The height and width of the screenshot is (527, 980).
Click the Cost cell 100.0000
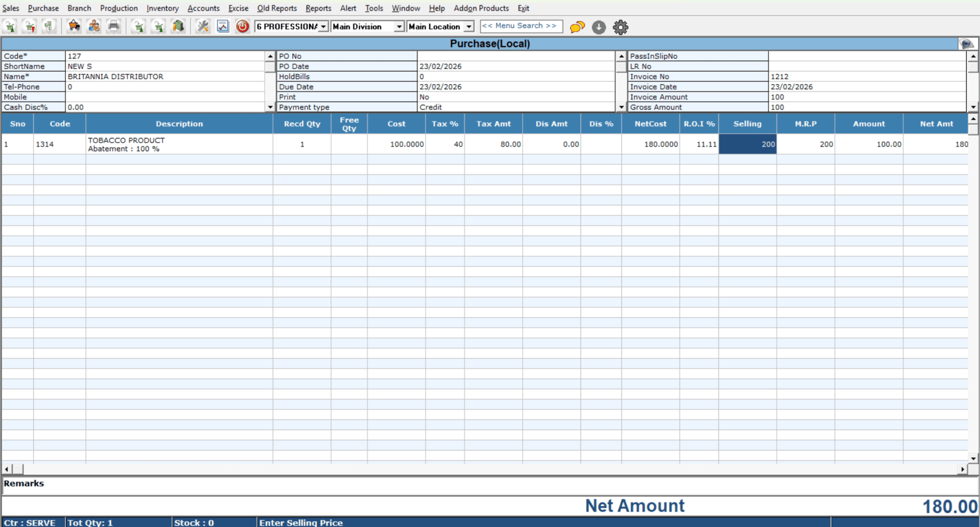tap(397, 144)
